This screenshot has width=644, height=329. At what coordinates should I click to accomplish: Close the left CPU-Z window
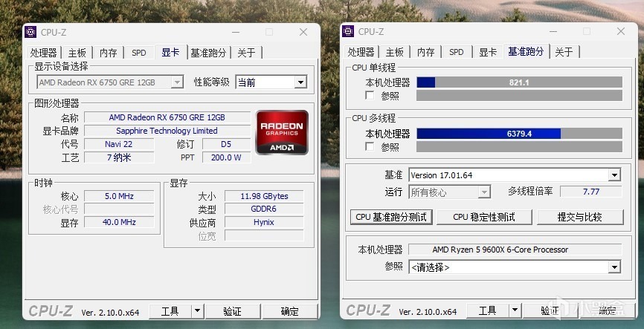(x=303, y=32)
